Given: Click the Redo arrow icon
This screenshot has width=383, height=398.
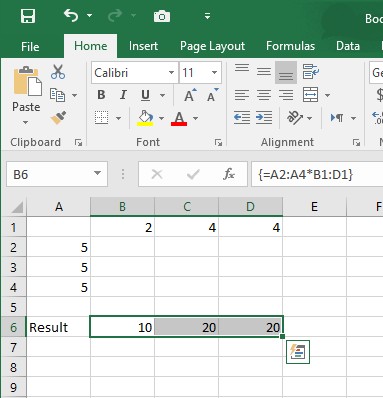Looking at the screenshot, I should coord(115,15).
